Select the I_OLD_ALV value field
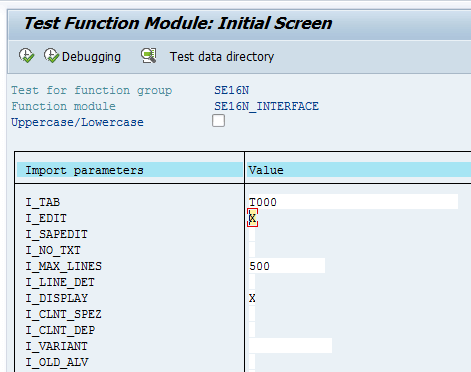Viewport: 471px width, 372px height. 252,362
